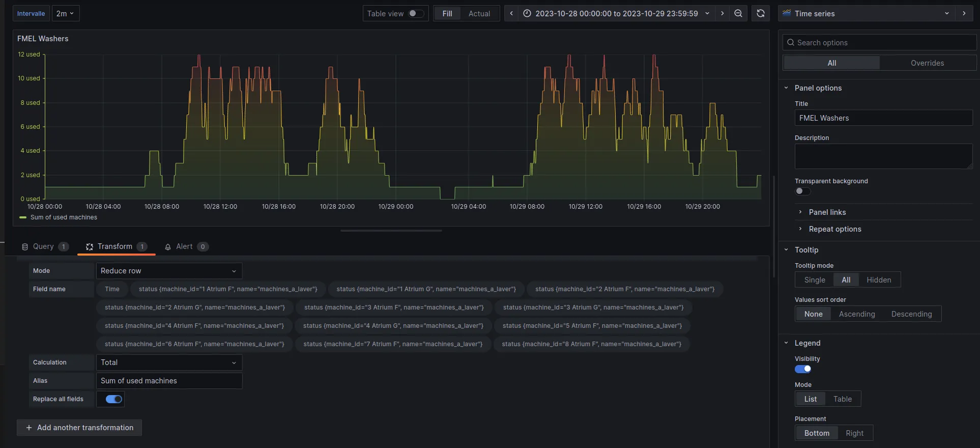Select the All options tab
Screen dimensions: 980x448
[x=831, y=63]
